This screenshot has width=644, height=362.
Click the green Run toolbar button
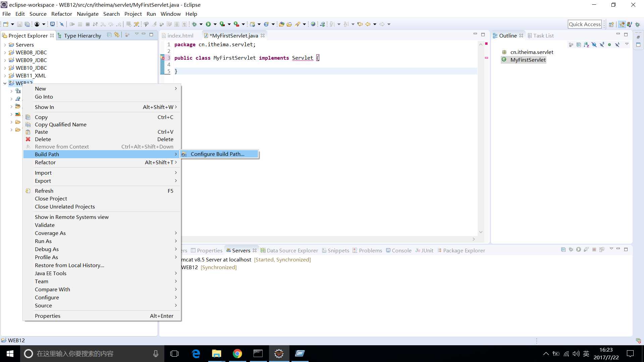pyautogui.click(x=208, y=24)
